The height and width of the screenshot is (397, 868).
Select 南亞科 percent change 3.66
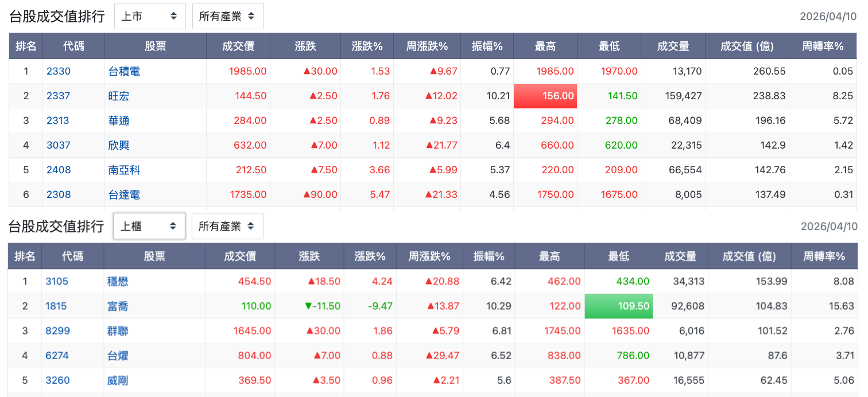pyautogui.click(x=380, y=170)
